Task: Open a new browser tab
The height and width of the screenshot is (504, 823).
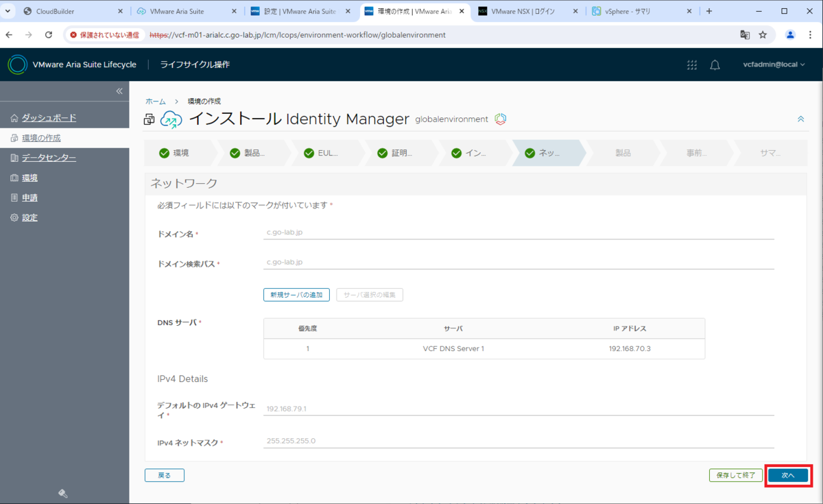Action: tap(709, 11)
